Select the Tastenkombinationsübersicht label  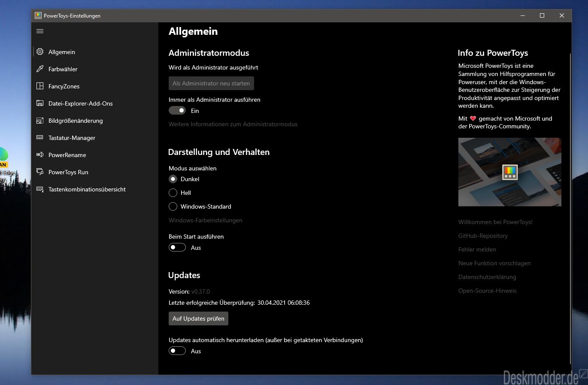coord(87,189)
